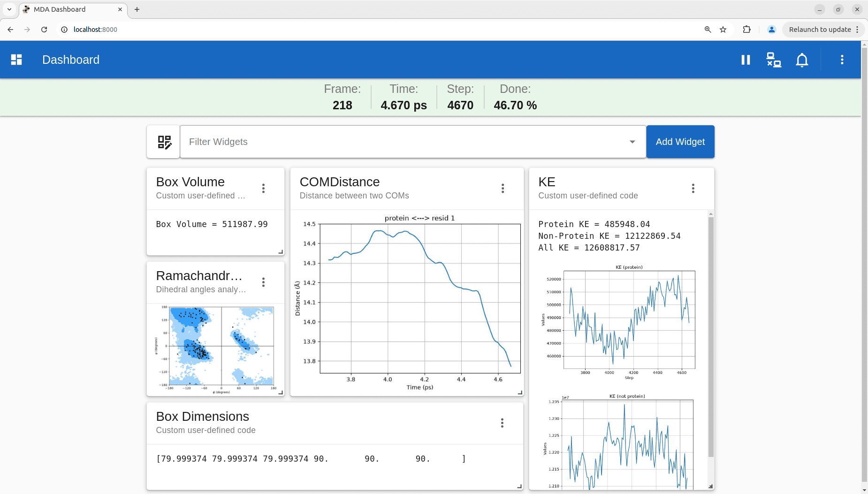Click the Step 4670 value

pos(460,105)
